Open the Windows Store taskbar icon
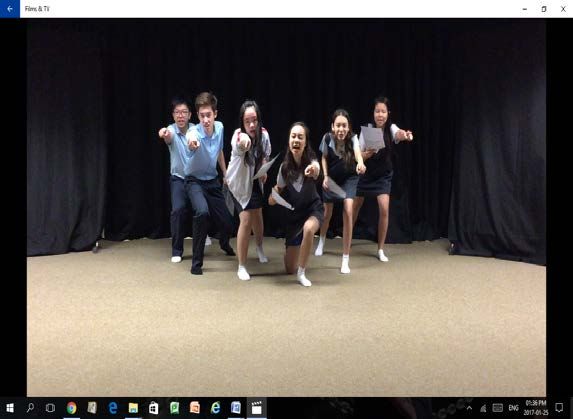This screenshot has width=573, height=419. 153,408
